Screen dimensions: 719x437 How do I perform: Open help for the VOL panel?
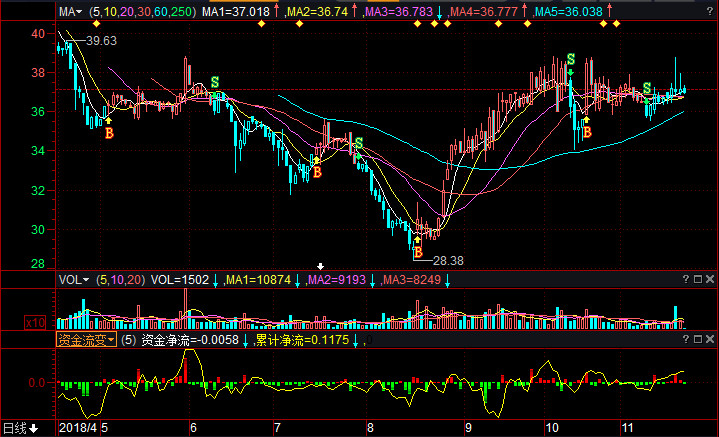(686, 279)
